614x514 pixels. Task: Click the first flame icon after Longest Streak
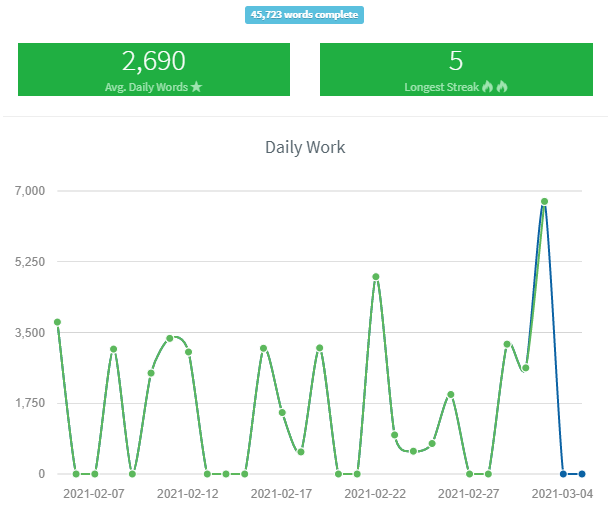click(487, 86)
